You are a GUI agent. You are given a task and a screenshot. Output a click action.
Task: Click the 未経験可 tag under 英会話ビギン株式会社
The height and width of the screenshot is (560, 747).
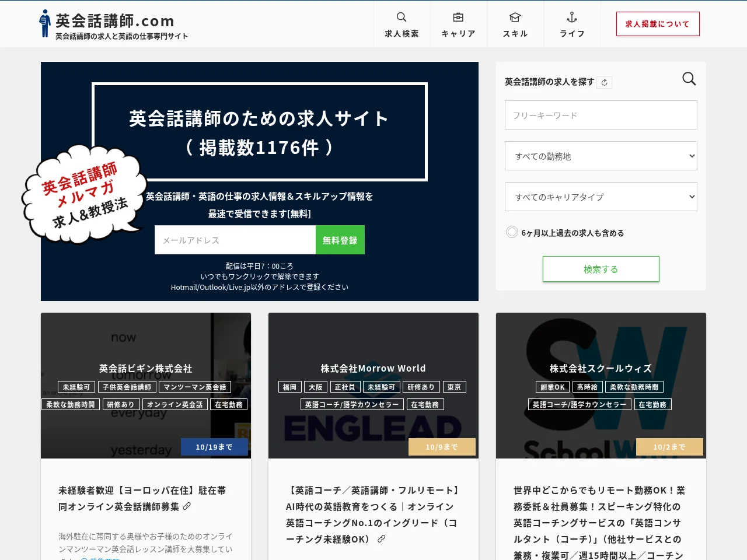76,387
